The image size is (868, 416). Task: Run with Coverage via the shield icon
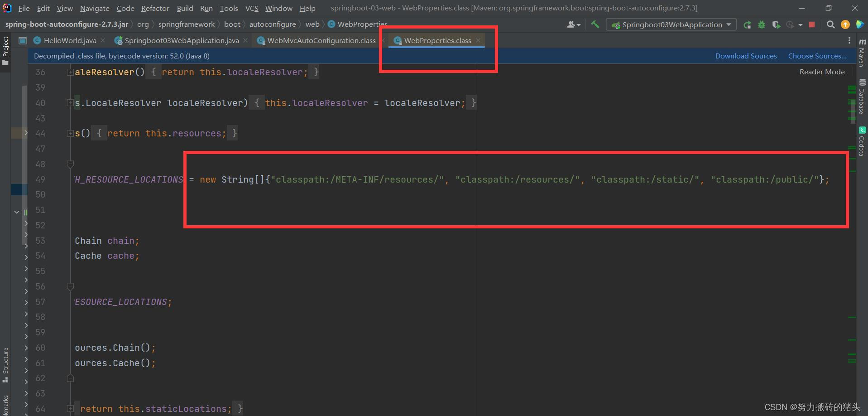(x=776, y=25)
